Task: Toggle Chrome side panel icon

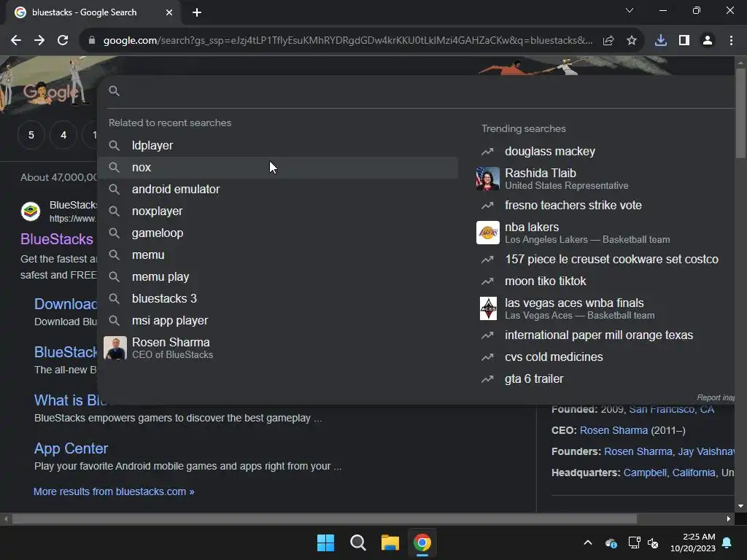Action: pos(684,41)
